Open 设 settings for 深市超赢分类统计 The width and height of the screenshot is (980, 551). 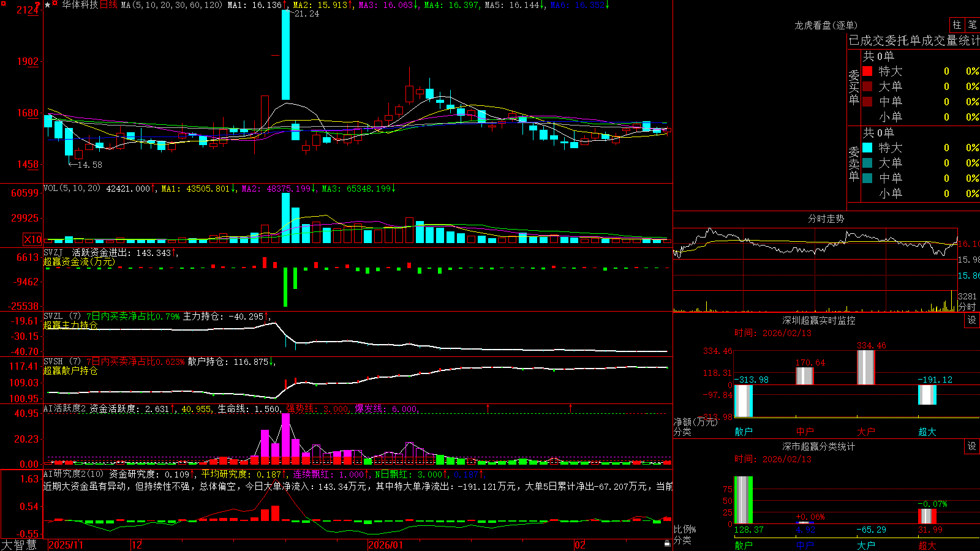click(972, 446)
